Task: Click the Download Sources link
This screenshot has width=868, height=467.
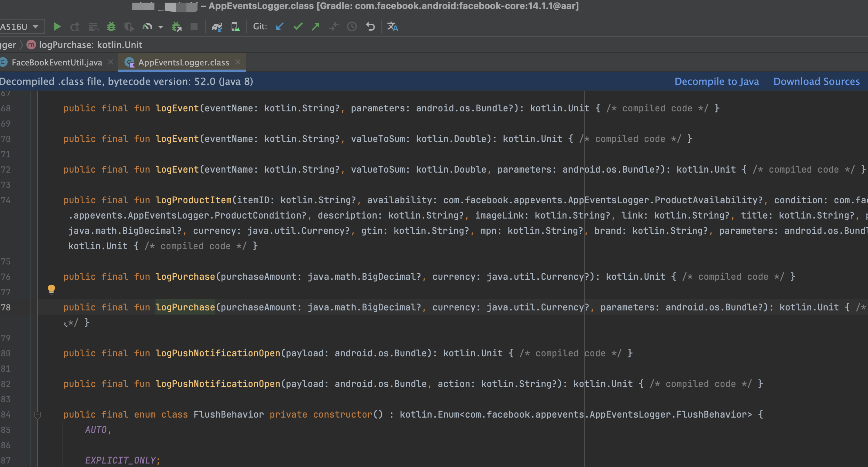Action: (816, 81)
